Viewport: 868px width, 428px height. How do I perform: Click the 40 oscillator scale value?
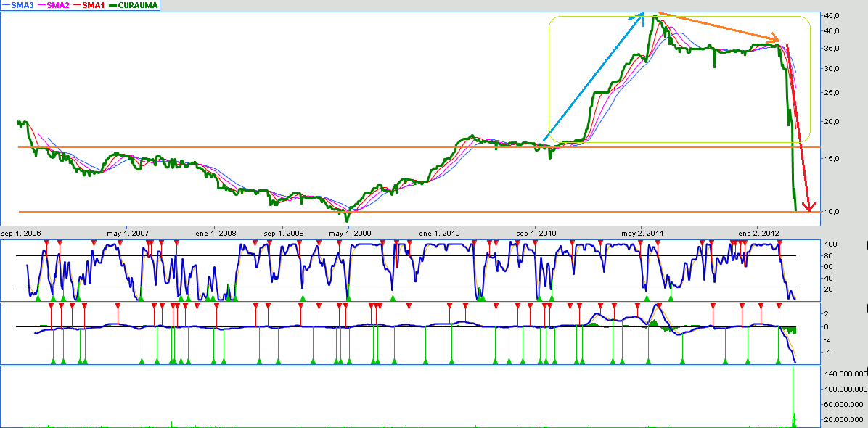pos(830,278)
